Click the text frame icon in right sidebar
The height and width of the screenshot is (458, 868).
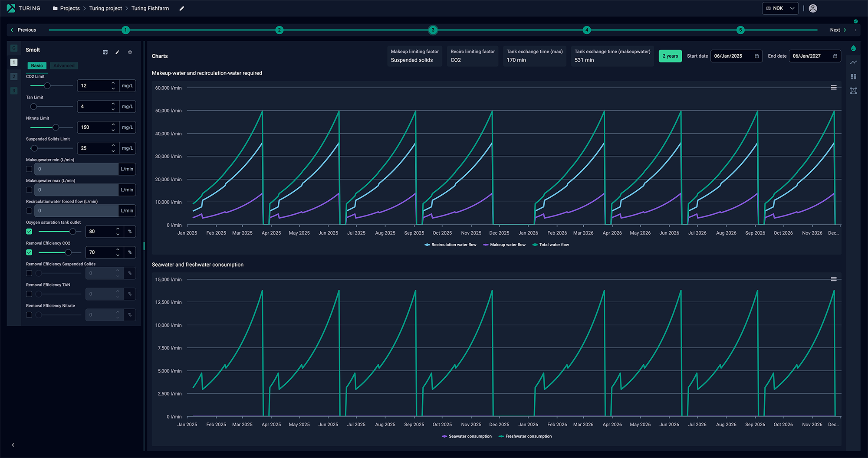853,91
